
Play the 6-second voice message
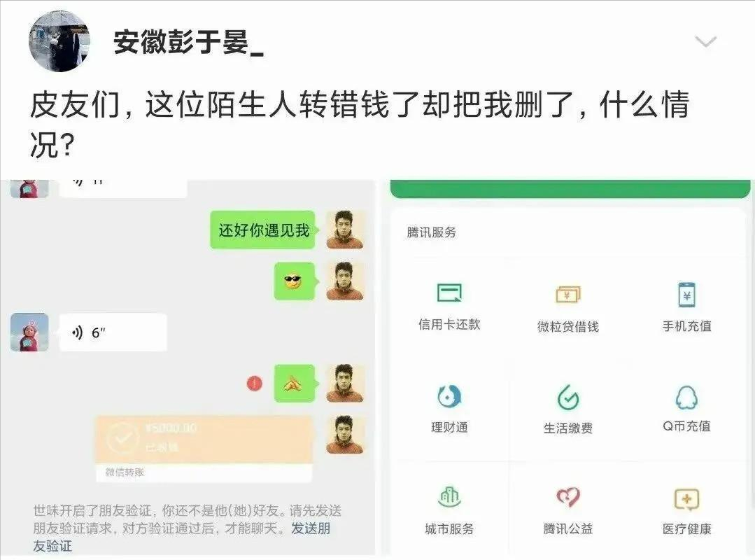(x=113, y=332)
